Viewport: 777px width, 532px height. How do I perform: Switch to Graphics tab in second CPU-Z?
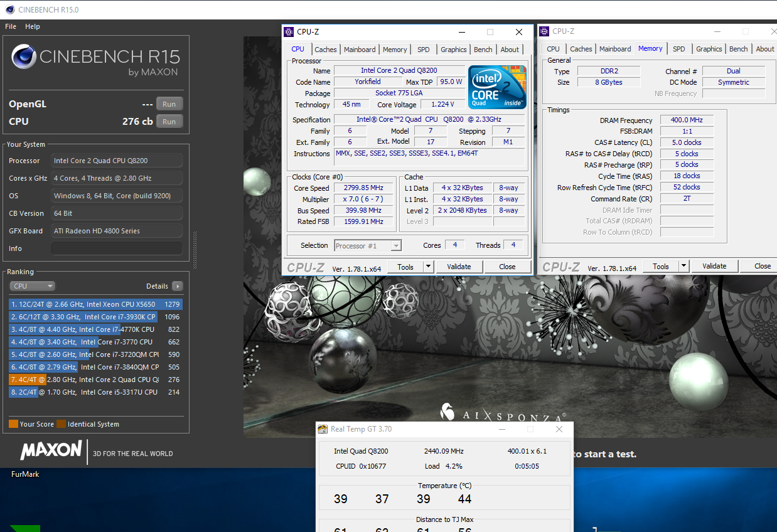coord(709,49)
